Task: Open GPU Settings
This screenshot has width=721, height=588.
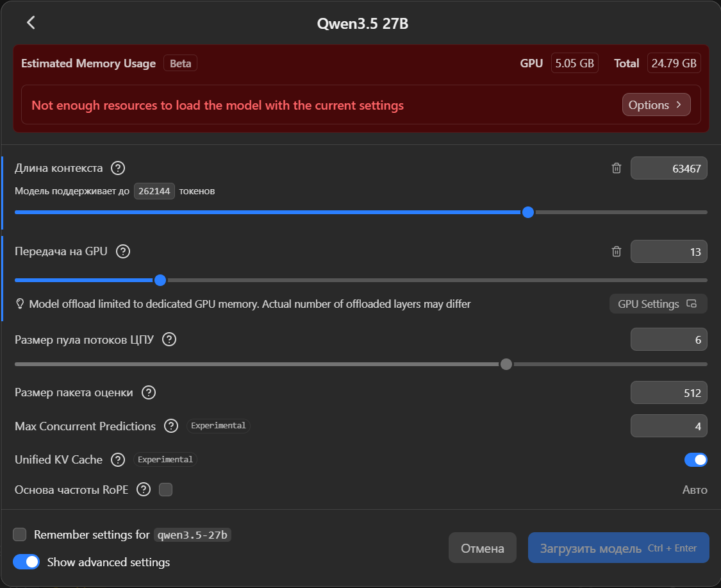Action: click(658, 304)
